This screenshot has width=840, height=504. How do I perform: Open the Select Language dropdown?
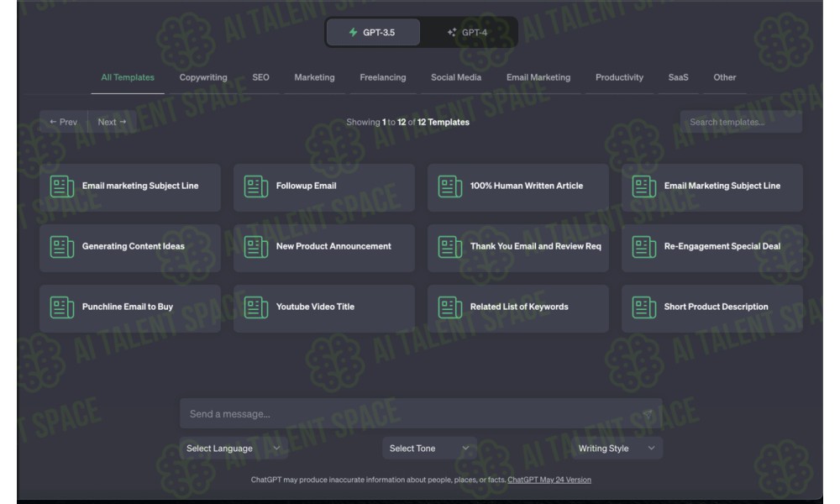click(x=234, y=449)
